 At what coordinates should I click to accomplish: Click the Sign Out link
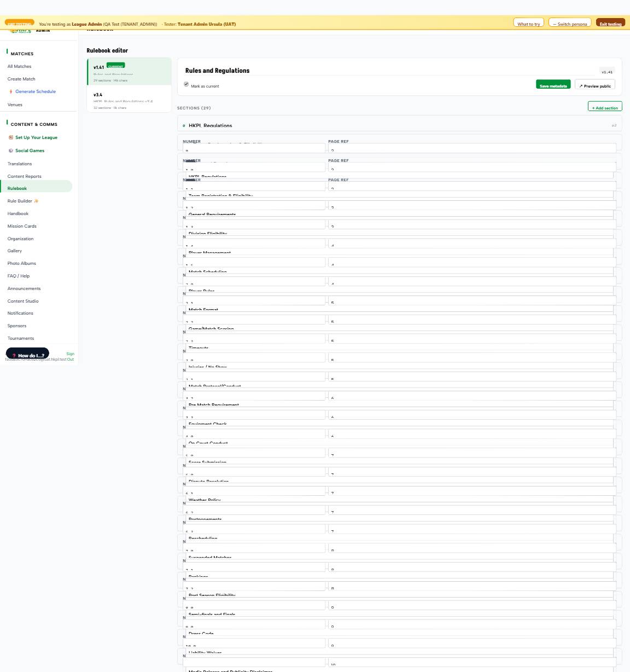coord(70,356)
